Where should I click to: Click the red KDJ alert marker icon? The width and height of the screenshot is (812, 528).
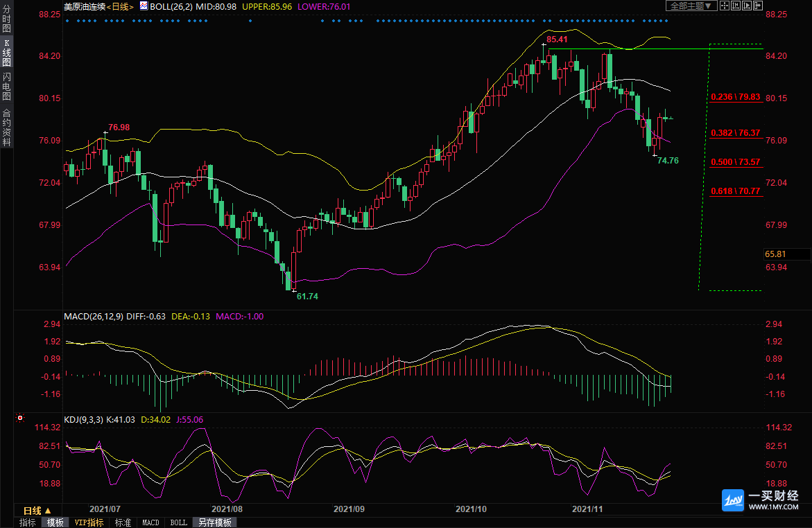20,418
